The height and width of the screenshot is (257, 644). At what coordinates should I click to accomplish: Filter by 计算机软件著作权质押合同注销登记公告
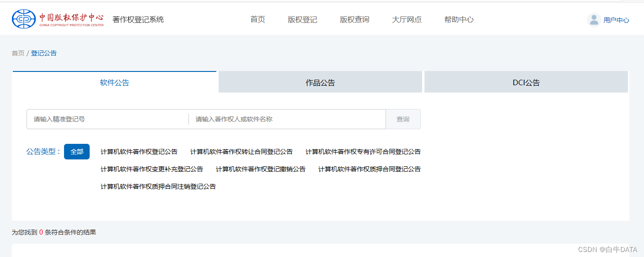point(158,186)
